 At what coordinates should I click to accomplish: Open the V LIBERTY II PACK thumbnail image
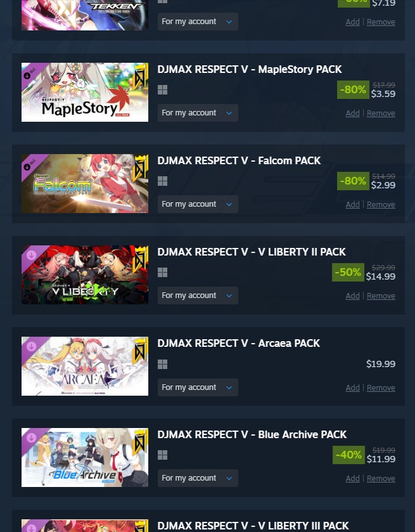(85, 275)
